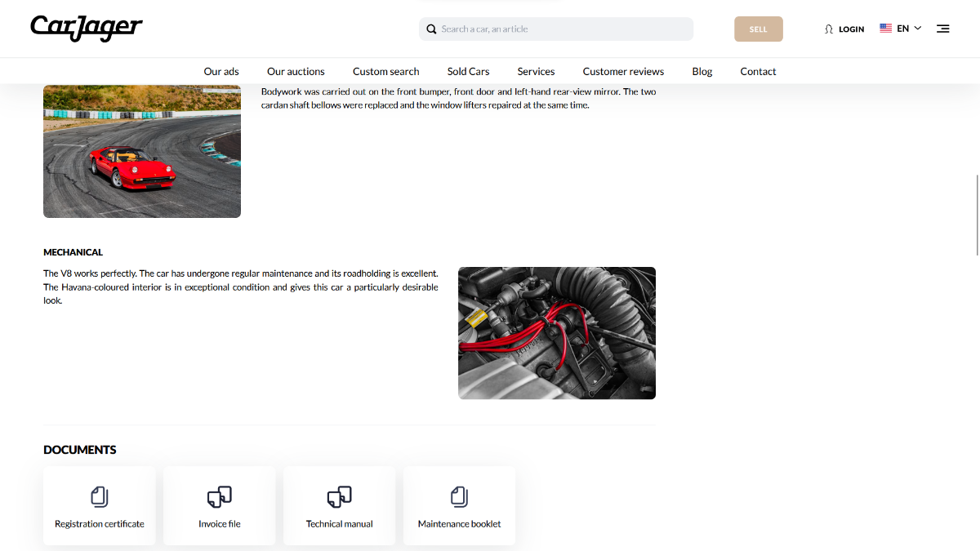Click the US flag icon

(x=885, y=29)
